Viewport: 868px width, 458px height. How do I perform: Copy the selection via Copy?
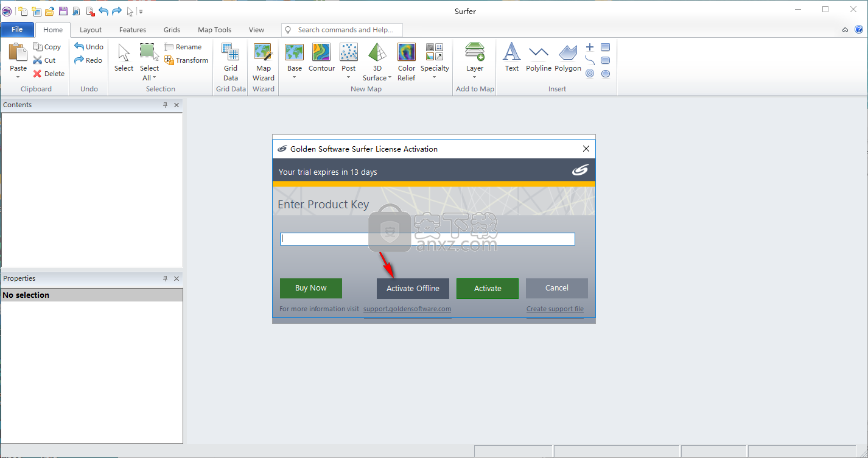(x=47, y=47)
